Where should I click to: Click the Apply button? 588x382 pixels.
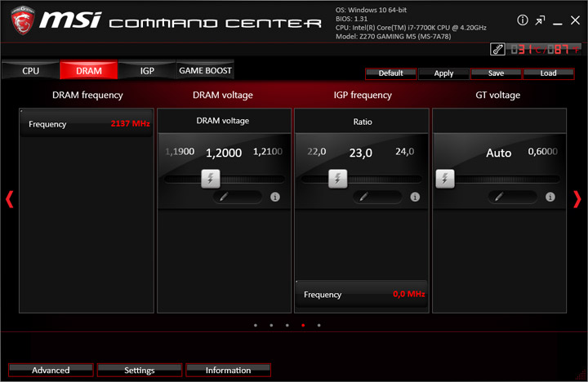443,73
